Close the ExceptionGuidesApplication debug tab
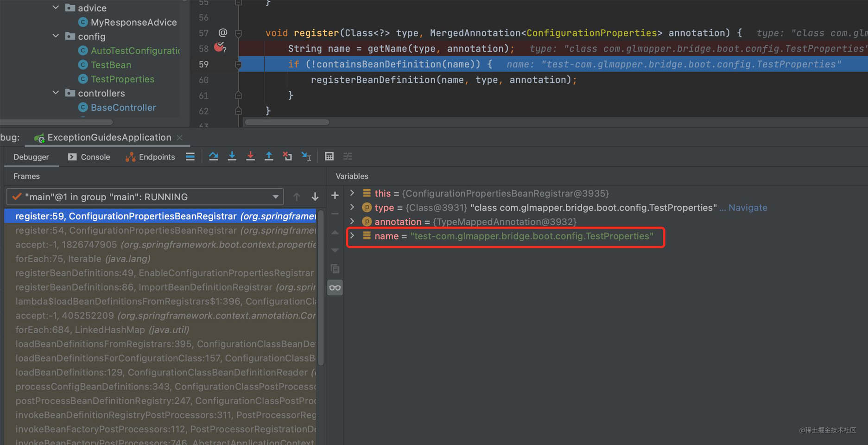 coord(180,138)
